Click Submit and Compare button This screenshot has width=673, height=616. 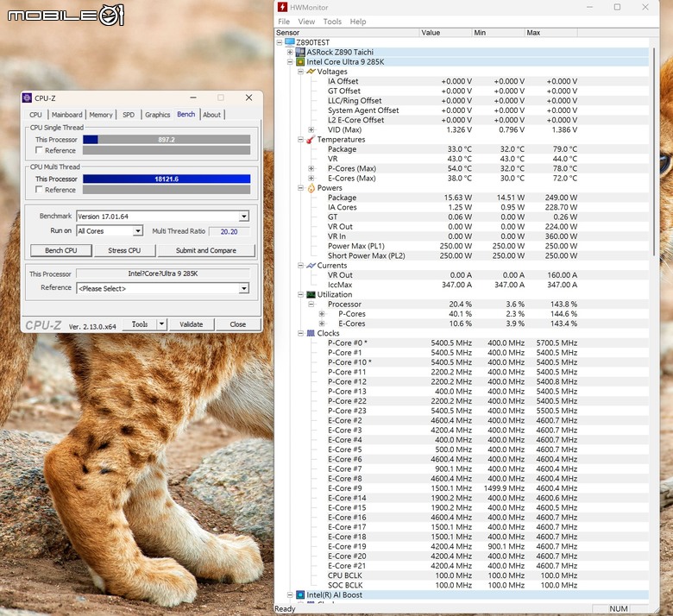point(206,250)
